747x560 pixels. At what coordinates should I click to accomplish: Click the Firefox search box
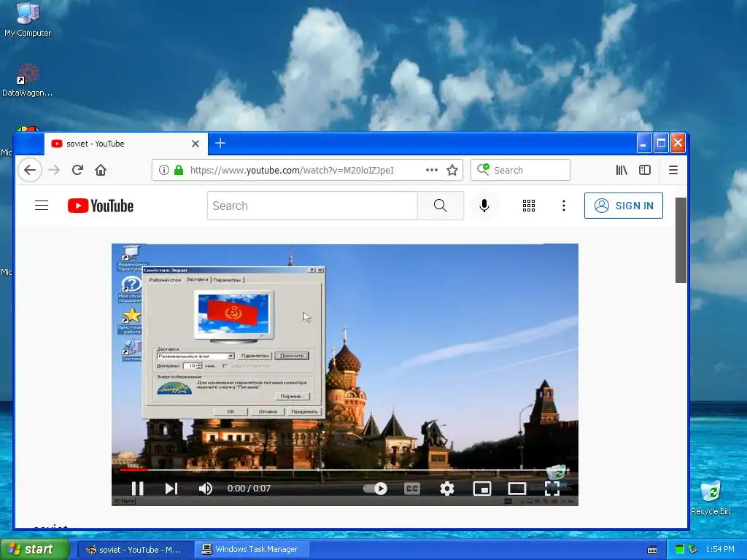520,170
